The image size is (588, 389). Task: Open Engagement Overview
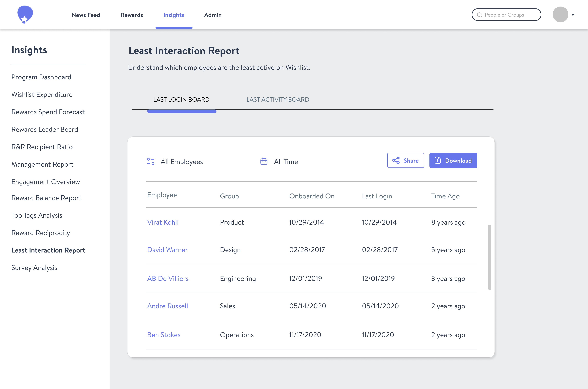[46, 182]
